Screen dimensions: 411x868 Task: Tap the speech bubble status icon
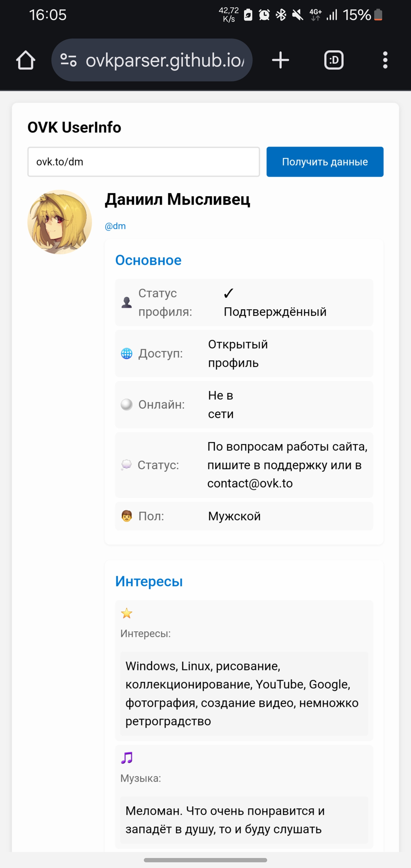126,465
